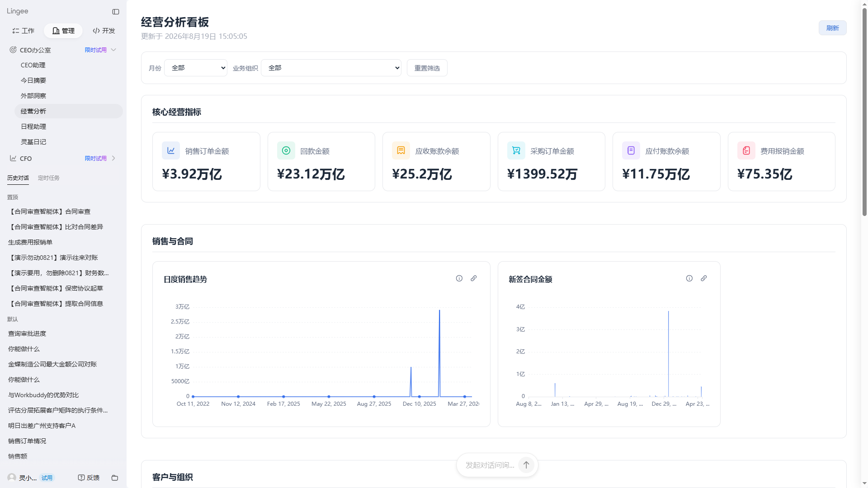Switch to 开发 tab
This screenshot has width=868, height=488.
tap(104, 31)
